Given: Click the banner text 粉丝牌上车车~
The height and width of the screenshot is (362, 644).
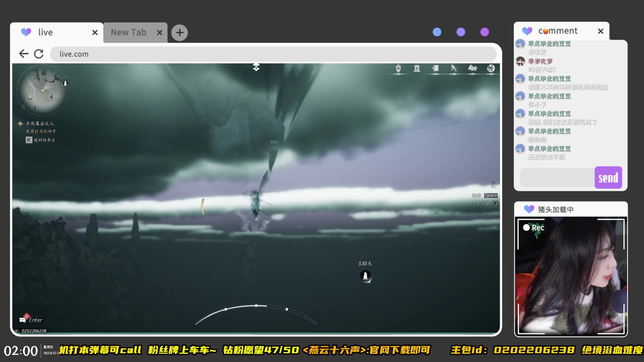Looking at the screenshot, I should (x=182, y=350).
